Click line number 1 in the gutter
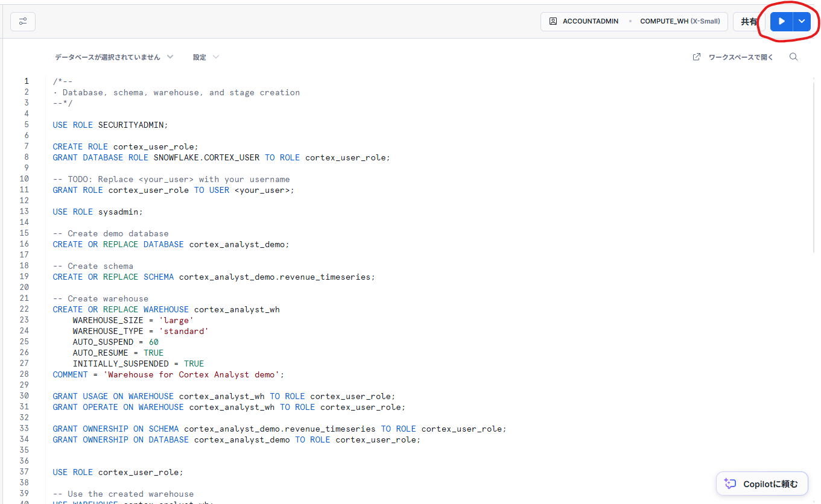The height and width of the screenshot is (504, 821). coord(26,81)
